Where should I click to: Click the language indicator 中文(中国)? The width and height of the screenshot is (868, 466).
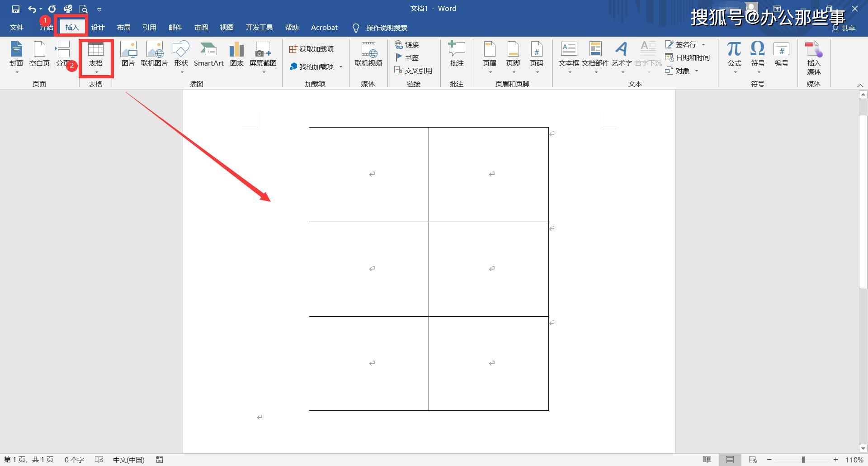coord(129,460)
